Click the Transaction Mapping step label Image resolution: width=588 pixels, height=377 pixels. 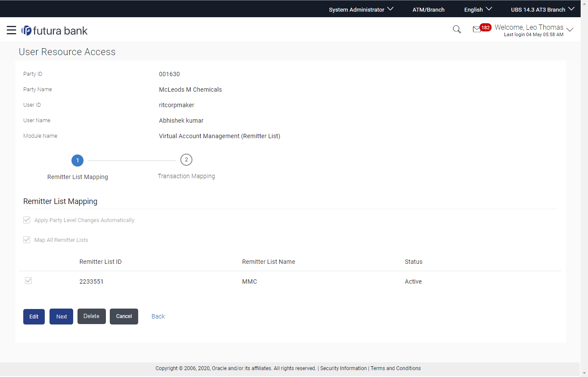(x=186, y=176)
